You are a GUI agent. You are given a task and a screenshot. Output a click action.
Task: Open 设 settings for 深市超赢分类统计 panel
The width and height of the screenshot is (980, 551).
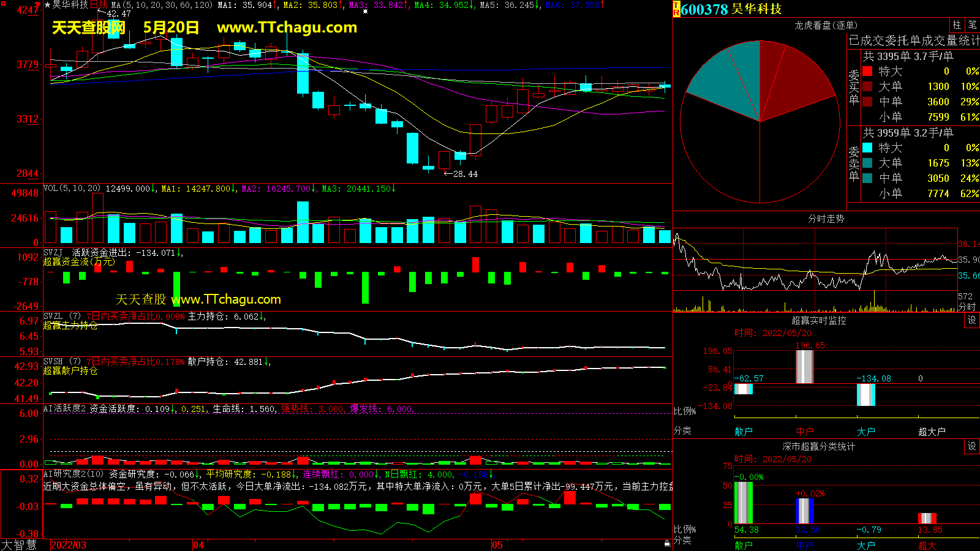click(x=972, y=446)
